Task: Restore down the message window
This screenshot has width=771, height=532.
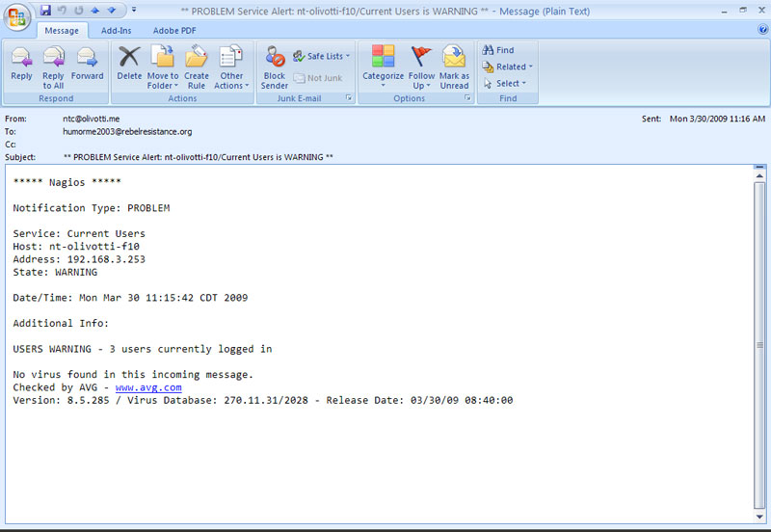Action: tap(743, 11)
